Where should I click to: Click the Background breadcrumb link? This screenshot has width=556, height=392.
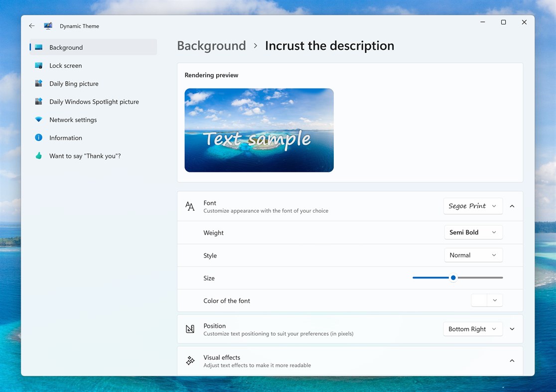click(211, 45)
